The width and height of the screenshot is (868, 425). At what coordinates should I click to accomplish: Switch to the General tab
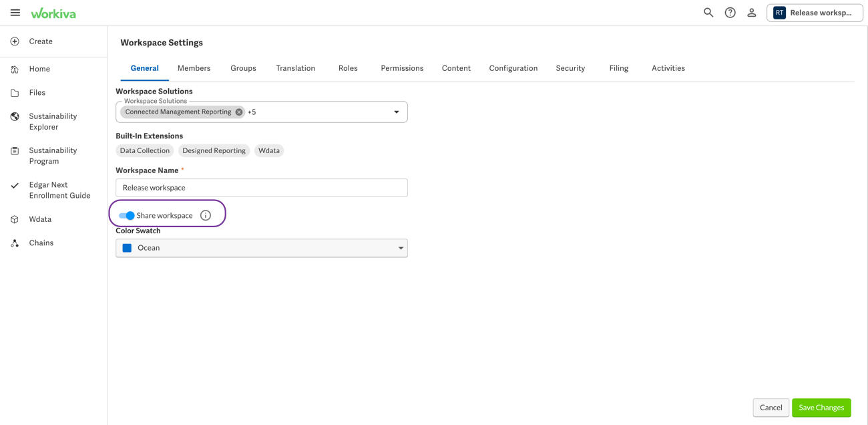(145, 68)
